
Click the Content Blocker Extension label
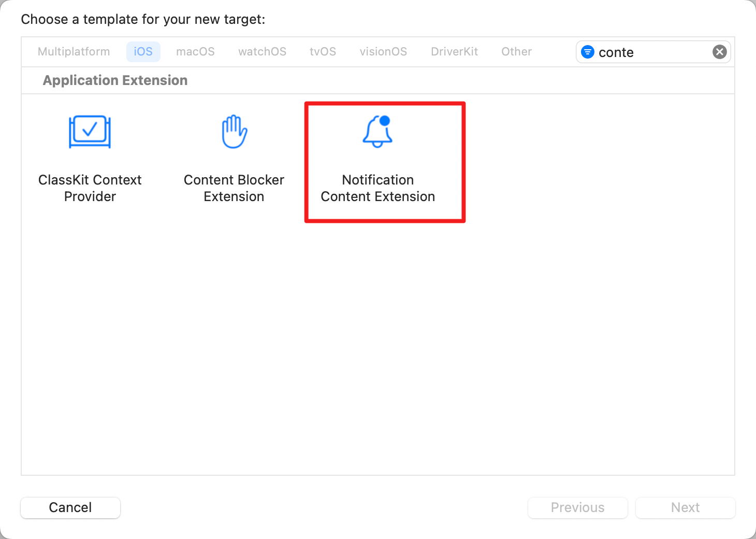pos(234,188)
